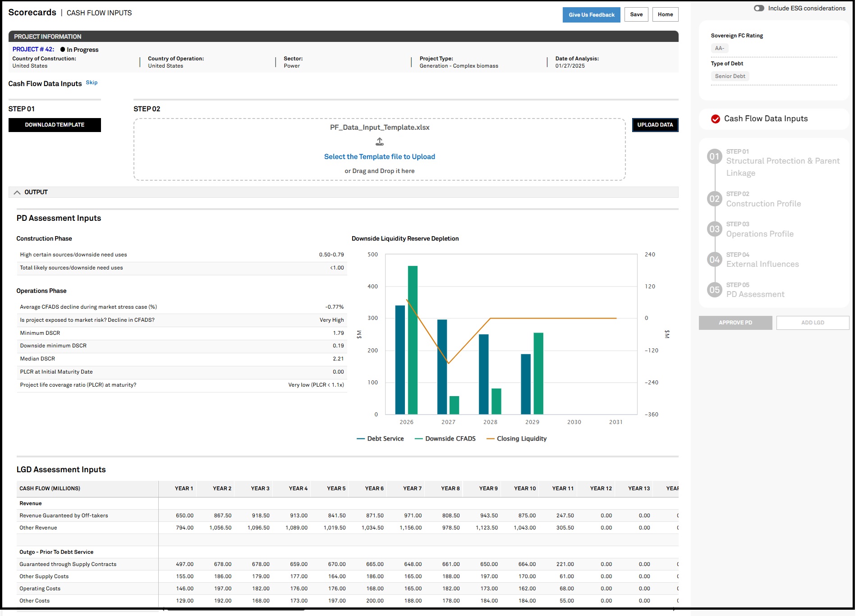
Task: Open the Type of Debt Senior Debt selector
Action: tap(730, 76)
